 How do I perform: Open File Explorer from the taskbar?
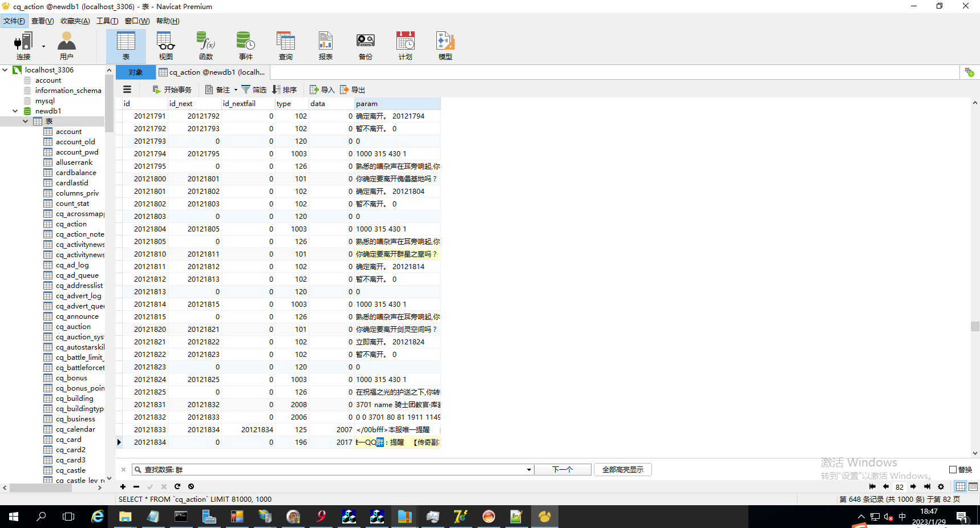[125, 517]
